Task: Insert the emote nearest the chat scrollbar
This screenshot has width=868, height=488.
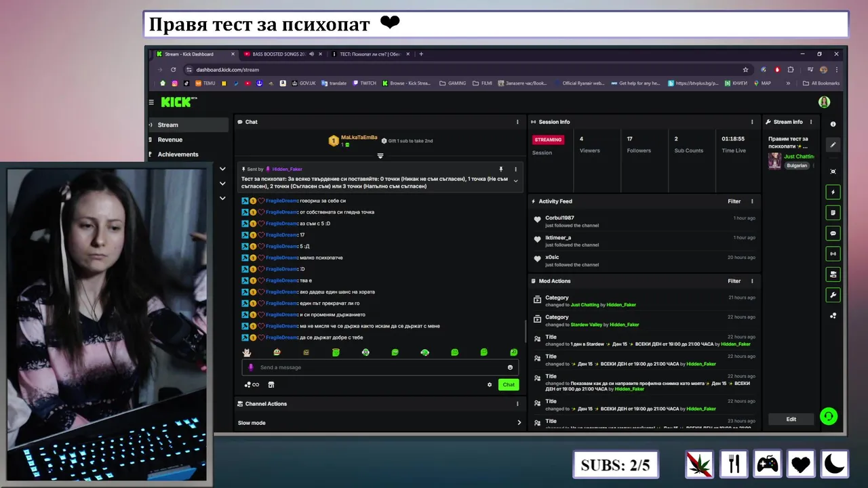Action: click(x=513, y=352)
